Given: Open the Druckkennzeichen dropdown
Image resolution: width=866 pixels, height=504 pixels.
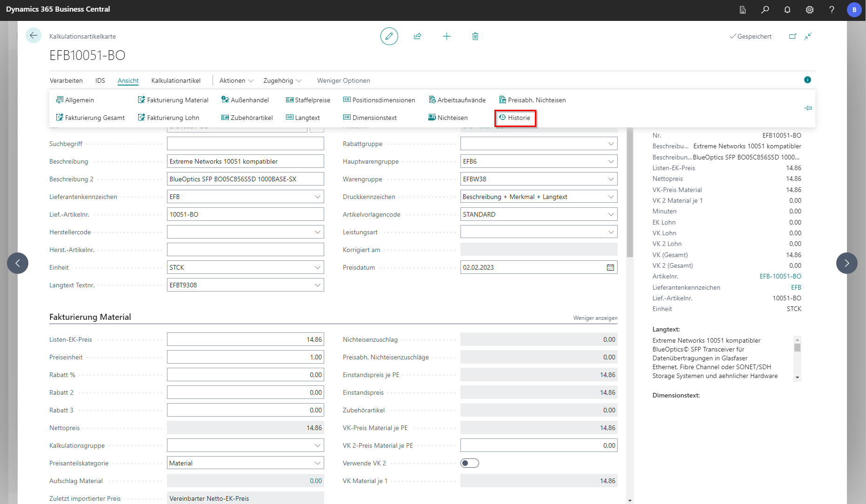Looking at the screenshot, I should coord(611,197).
